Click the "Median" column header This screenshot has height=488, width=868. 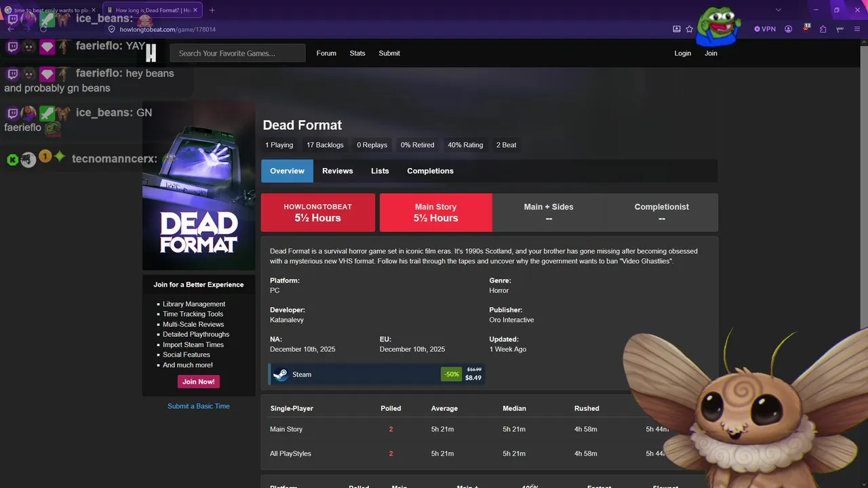click(x=515, y=409)
